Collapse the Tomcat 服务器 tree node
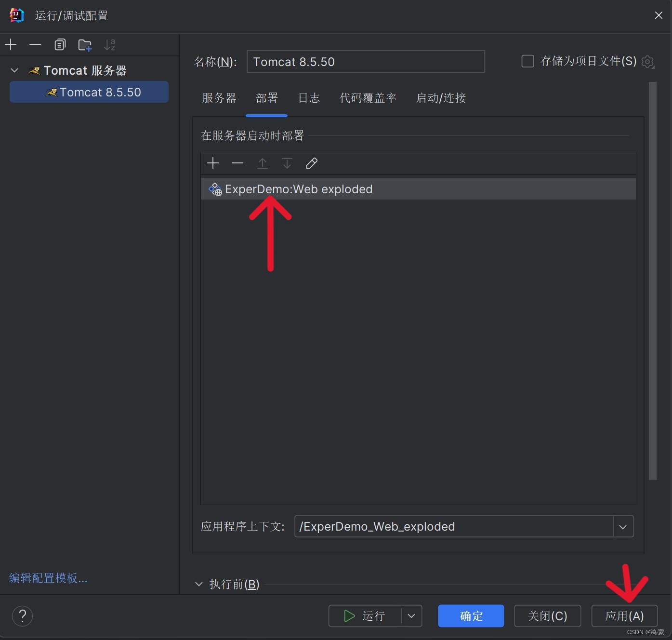Viewport: 672px width, 640px height. pos(14,70)
